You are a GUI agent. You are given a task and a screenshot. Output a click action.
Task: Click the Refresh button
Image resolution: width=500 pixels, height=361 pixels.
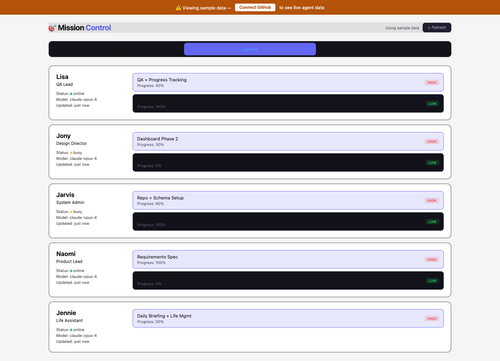click(x=437, y=28)
